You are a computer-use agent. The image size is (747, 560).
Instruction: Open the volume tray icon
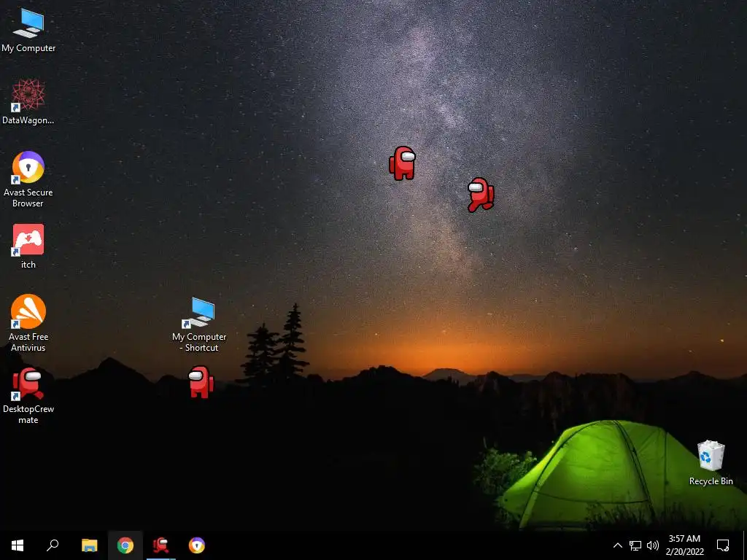[653, 545]
